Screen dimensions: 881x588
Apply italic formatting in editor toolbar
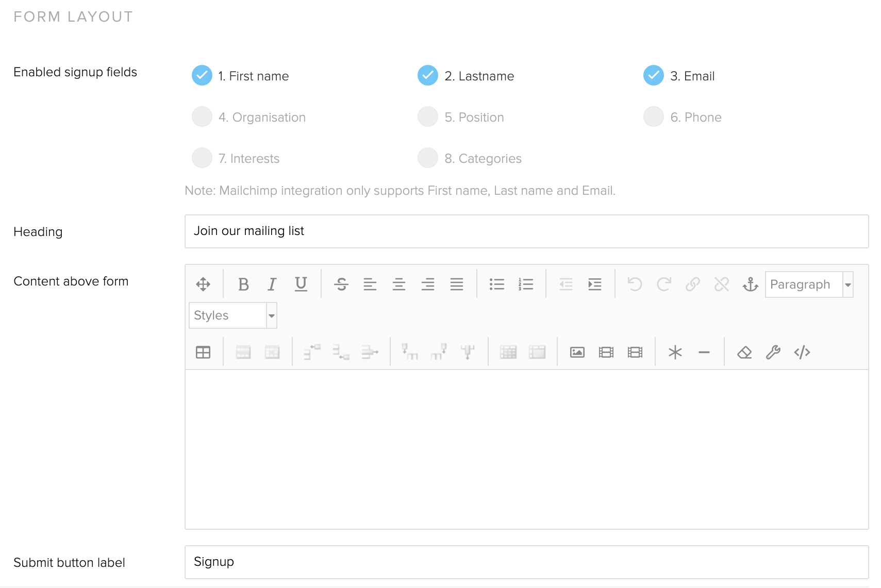point(272,284)
